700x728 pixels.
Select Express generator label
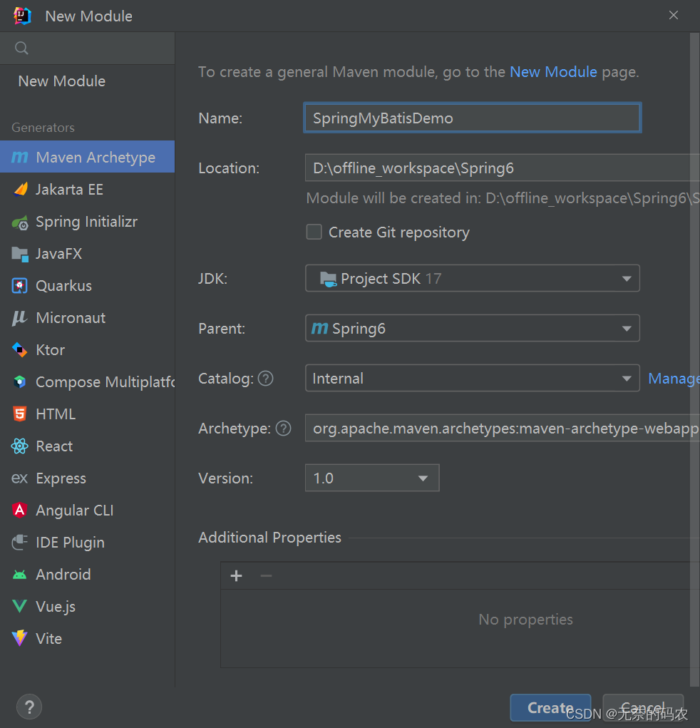click(x=61, y=478)
